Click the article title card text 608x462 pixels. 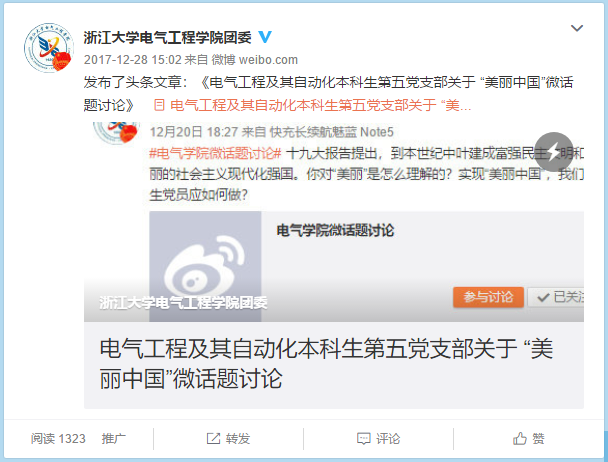[326, 363]
